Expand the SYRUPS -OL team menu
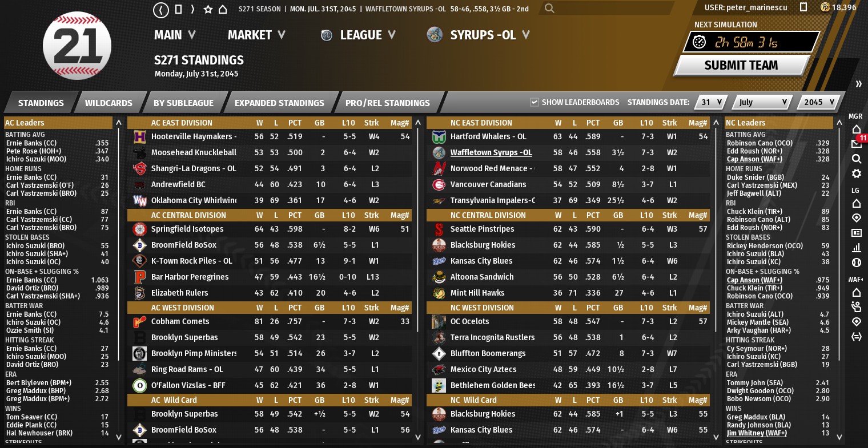 [479, 35]
